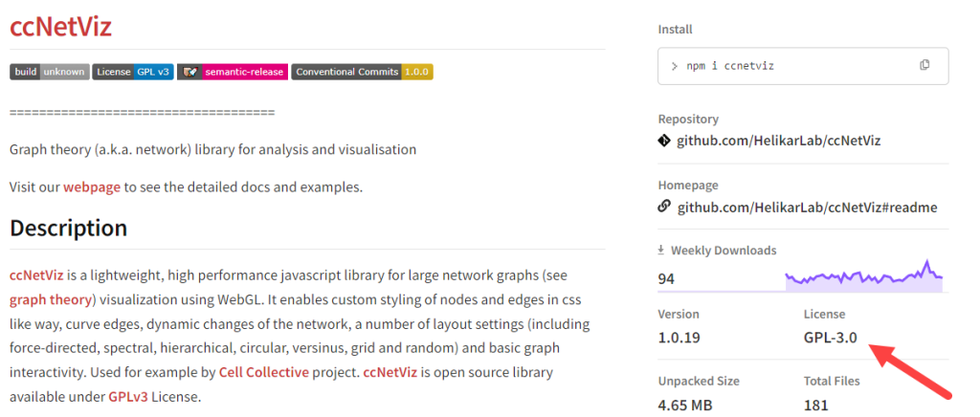Open the webpage link for docs
Image resolution: width=980 pixels, height=417 pixels.
[x=92, y=187]
